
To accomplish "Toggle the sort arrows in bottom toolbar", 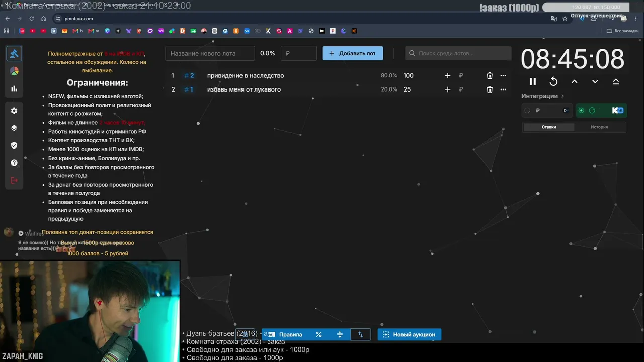I will 360,334.
